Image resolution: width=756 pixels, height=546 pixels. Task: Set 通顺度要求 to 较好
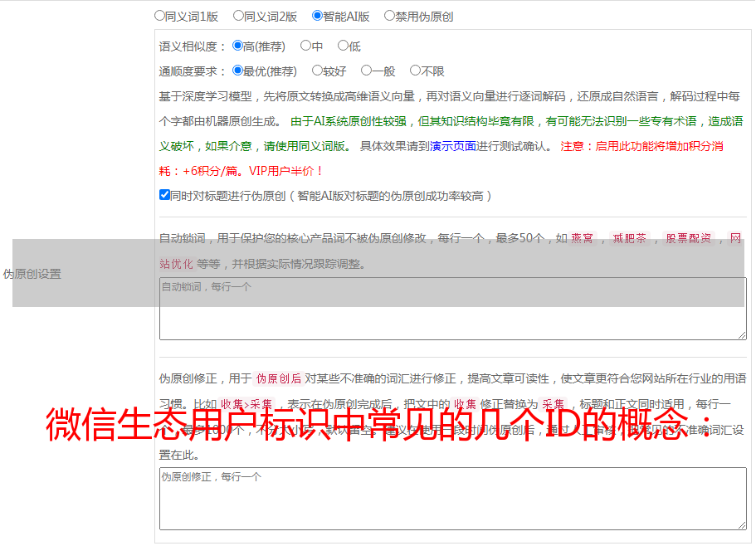click(317, 71)
